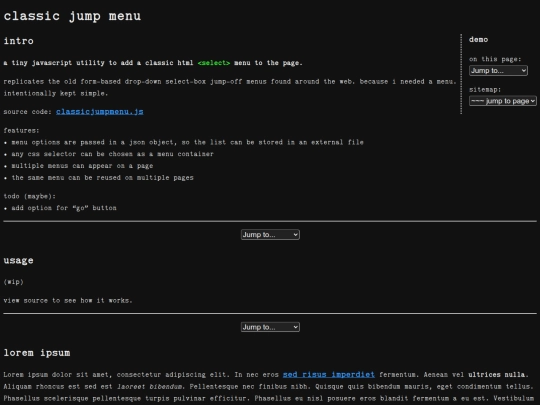The width and height of the screenshot is (540, 405).
Task: Click the 'intentionally kept simple.' text
Action: [56, 93]
